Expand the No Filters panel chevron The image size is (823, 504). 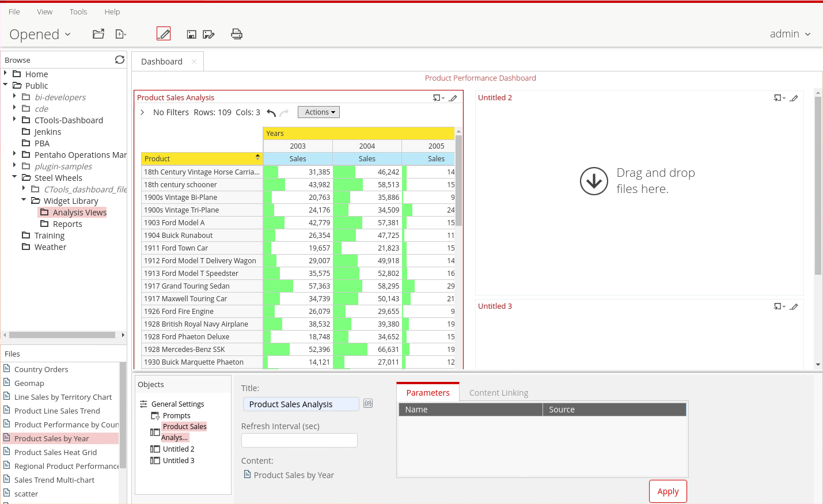pyautogui.click(x=142, y=112)
